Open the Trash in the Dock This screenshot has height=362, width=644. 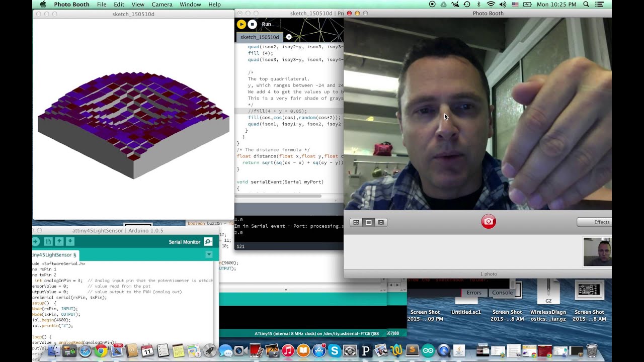point(592,350)
